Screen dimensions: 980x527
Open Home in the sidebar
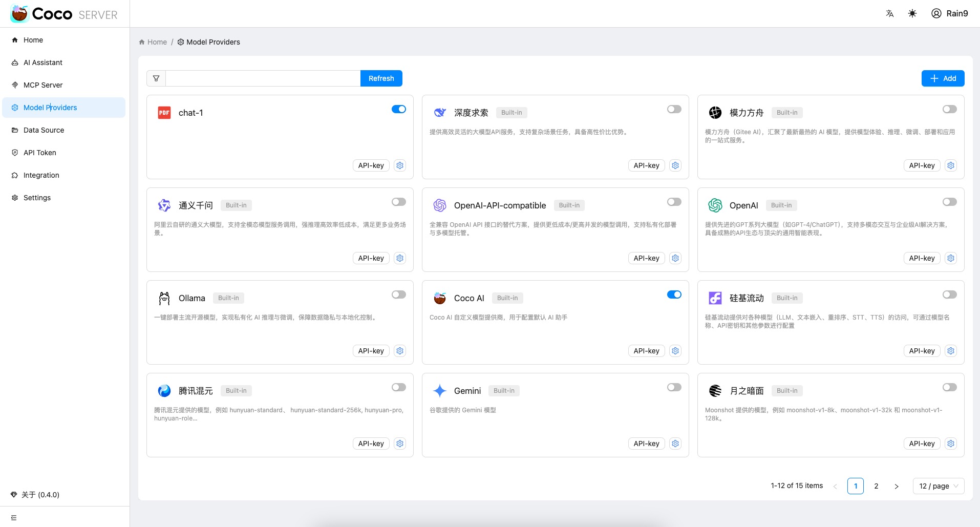(x=64, y=40)
